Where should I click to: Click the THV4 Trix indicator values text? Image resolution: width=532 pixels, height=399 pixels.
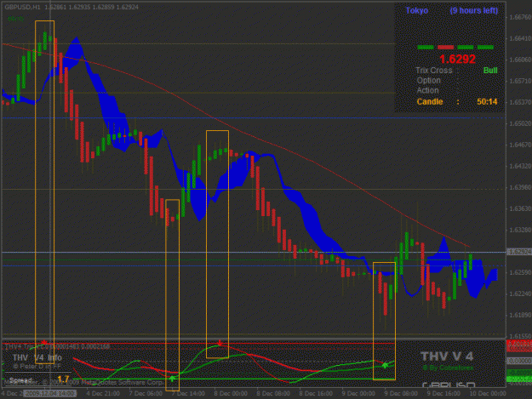click(57, 347)
